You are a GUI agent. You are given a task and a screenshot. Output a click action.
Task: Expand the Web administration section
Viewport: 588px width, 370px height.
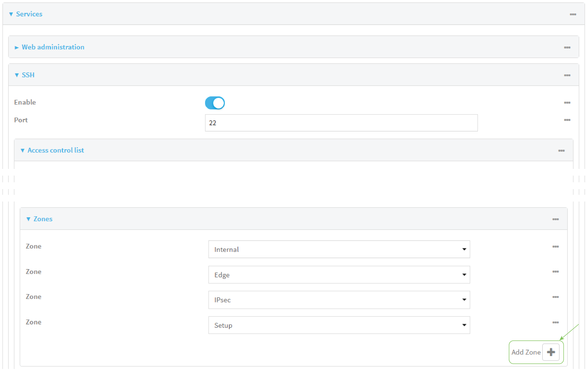53,47
